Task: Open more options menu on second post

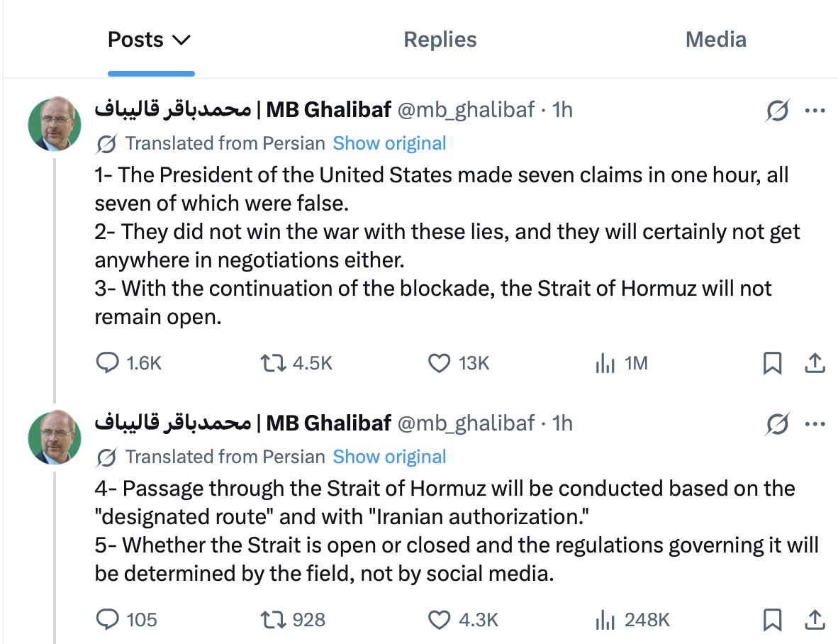Action: coord(815,424)
